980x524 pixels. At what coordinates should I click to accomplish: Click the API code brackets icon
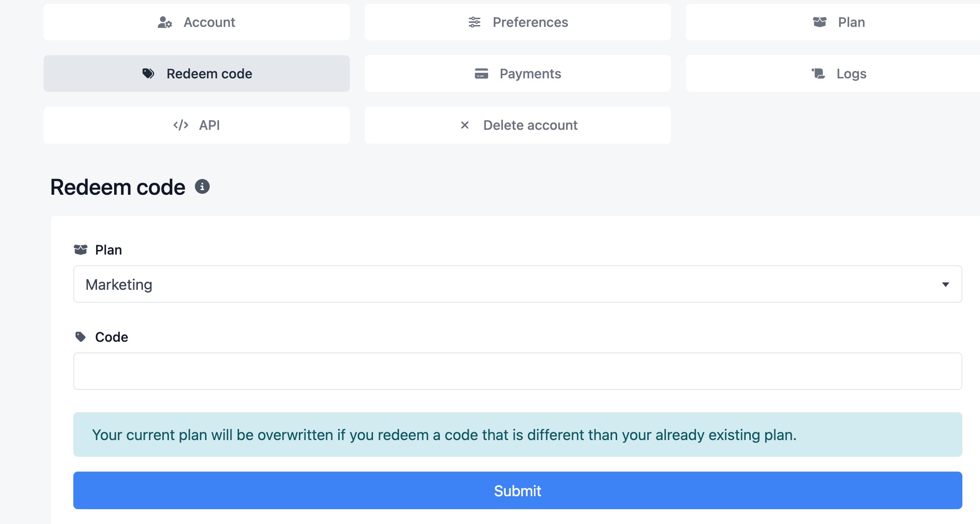(x=181, y=125)
